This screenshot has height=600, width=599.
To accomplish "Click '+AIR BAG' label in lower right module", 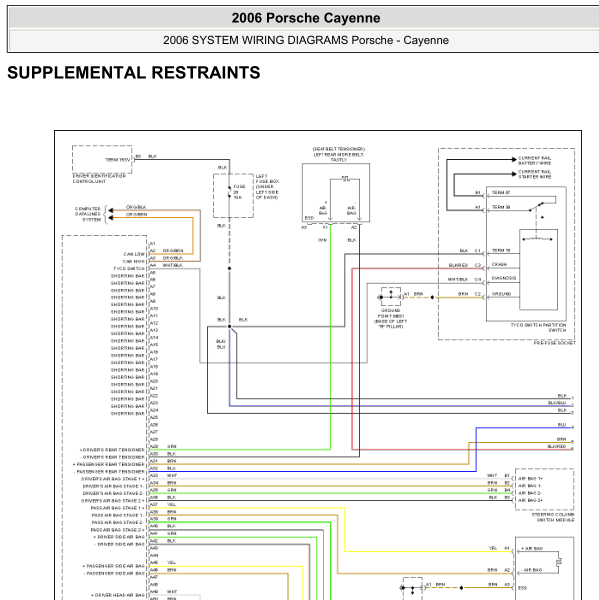I will click(x=531, y=548).
